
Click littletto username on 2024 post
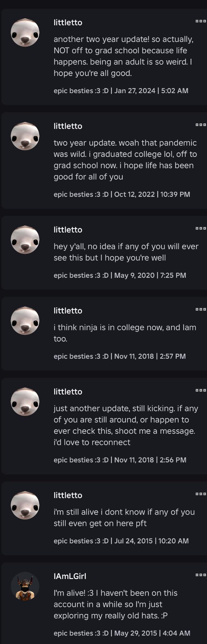(x=68, y=22)
